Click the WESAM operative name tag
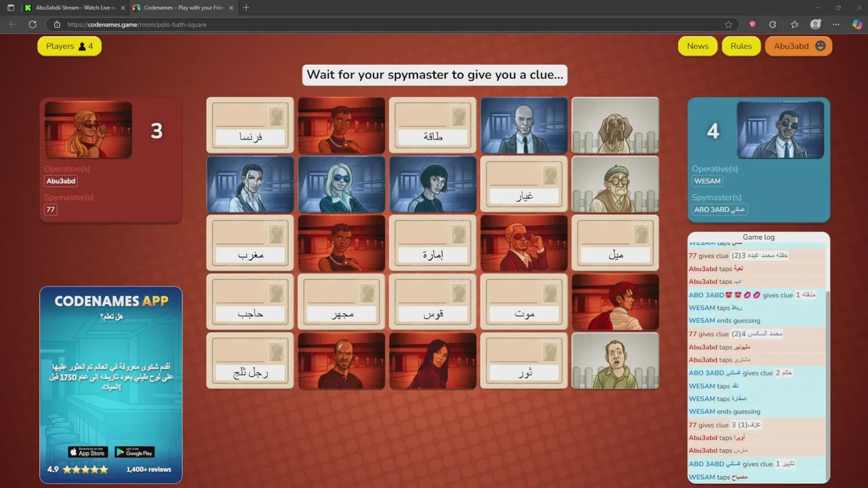This screenshot has height=488, width=868. (707, 181)
